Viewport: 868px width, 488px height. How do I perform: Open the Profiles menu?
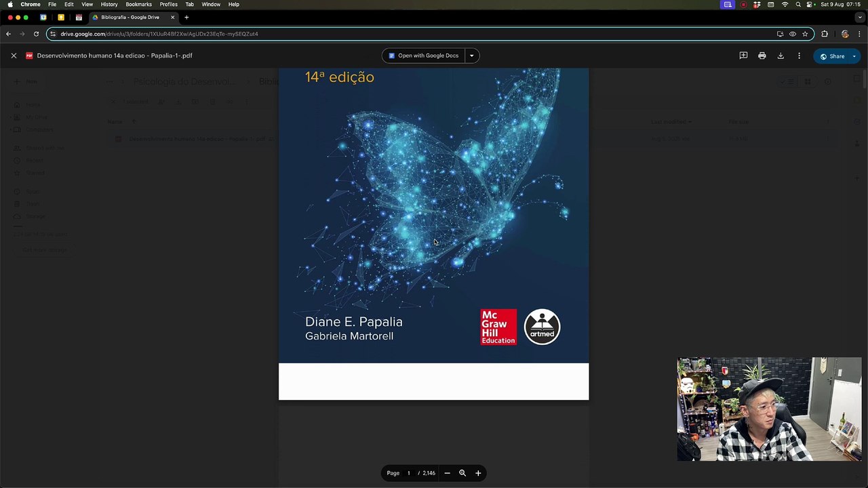tap(169, 4)
